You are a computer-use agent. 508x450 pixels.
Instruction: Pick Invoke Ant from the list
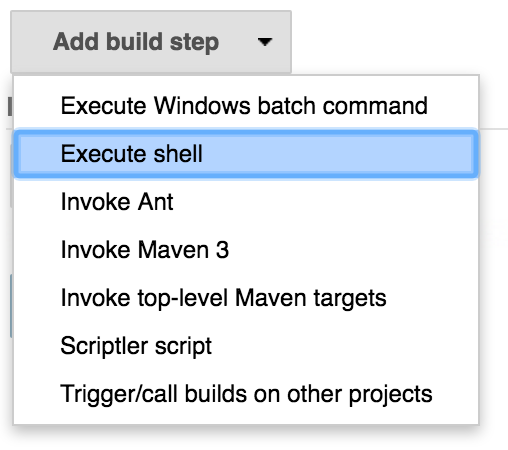pos(246,202)
